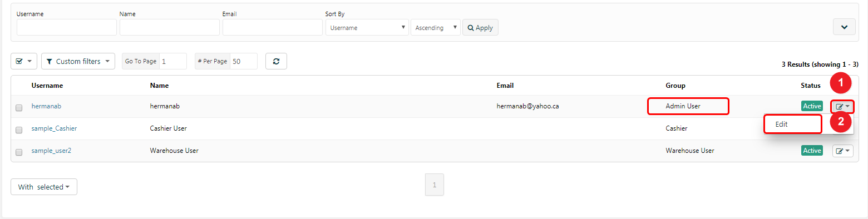
Task: Open the Ascending sort order dropdown
Action: coord(436,27)
